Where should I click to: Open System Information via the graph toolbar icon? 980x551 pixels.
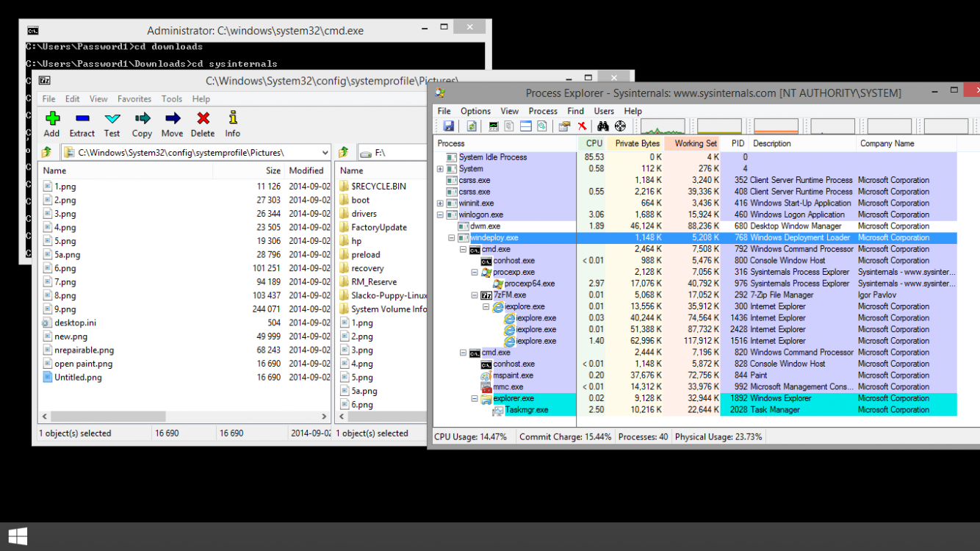tap(494, 126)
